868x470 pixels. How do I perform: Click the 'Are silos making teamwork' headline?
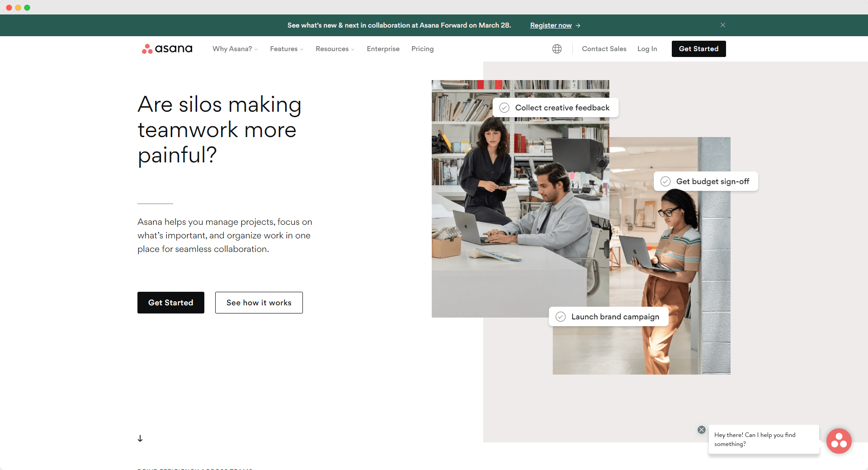(220, 129)
